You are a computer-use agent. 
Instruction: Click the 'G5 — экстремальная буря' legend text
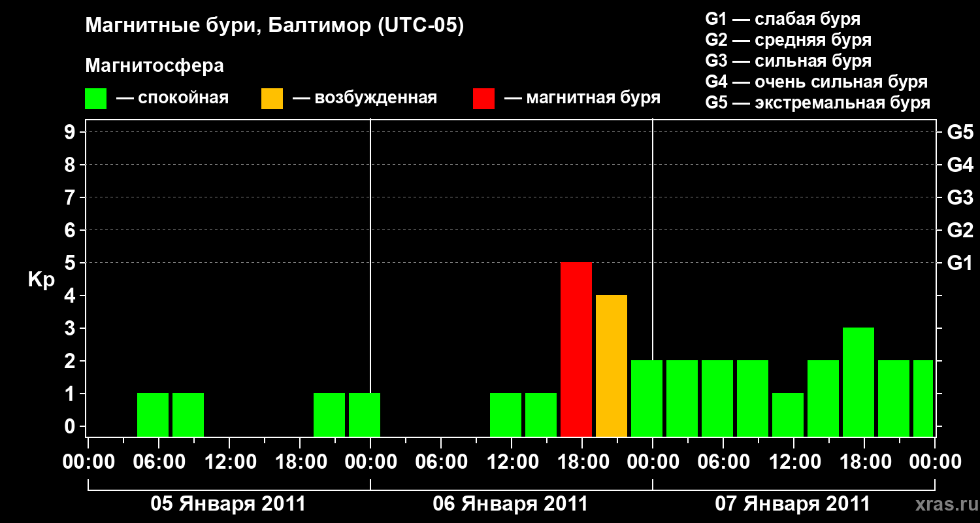[818, 103]
